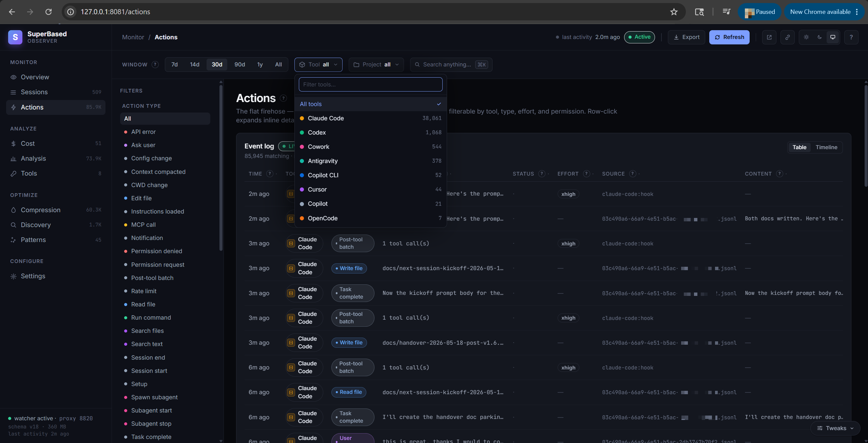This screenshot has width=868, height=443.
Task: Select All tools option
Action: pos(371,104)
